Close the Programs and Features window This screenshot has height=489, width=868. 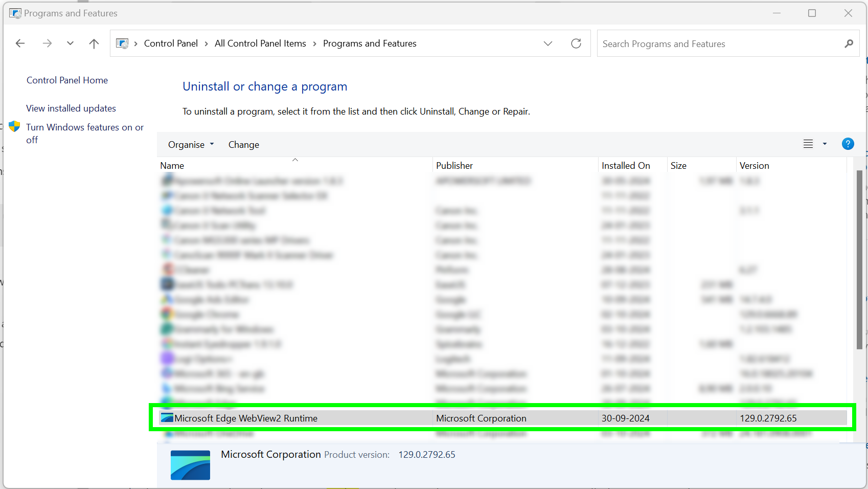849,13
